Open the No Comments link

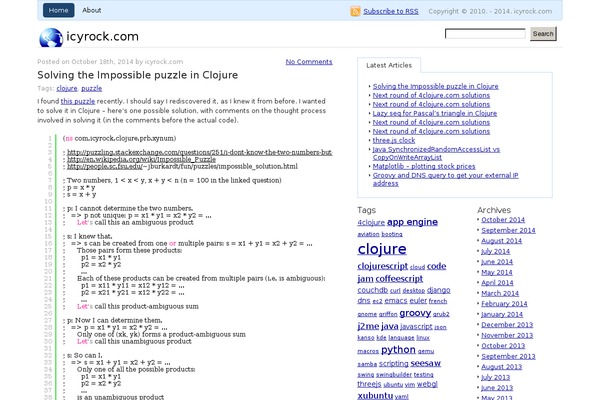tap(309, 62)
